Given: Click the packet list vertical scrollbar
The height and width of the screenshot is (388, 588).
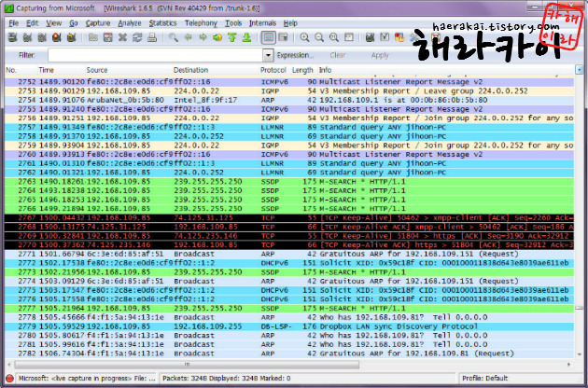Looking at the screenshot, I should 580,212.
